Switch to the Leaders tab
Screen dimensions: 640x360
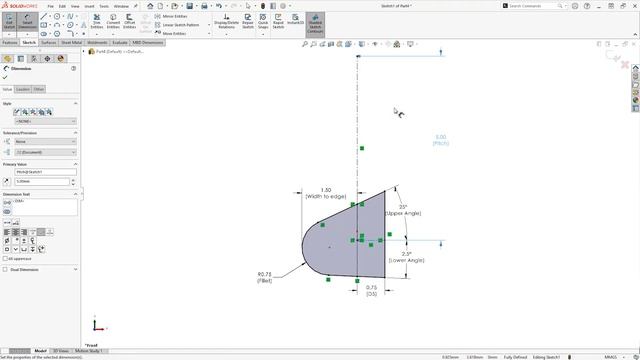pyautogui.click(x=23, y=89)
